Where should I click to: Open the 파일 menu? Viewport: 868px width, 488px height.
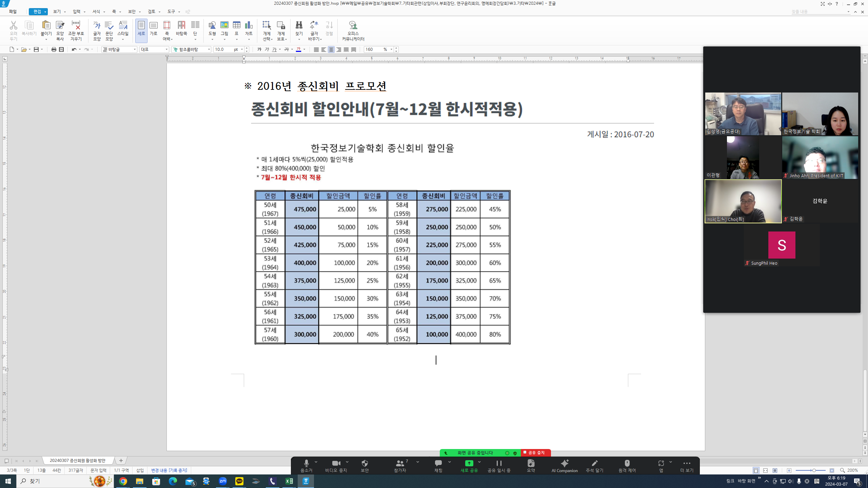pos(13,12)
